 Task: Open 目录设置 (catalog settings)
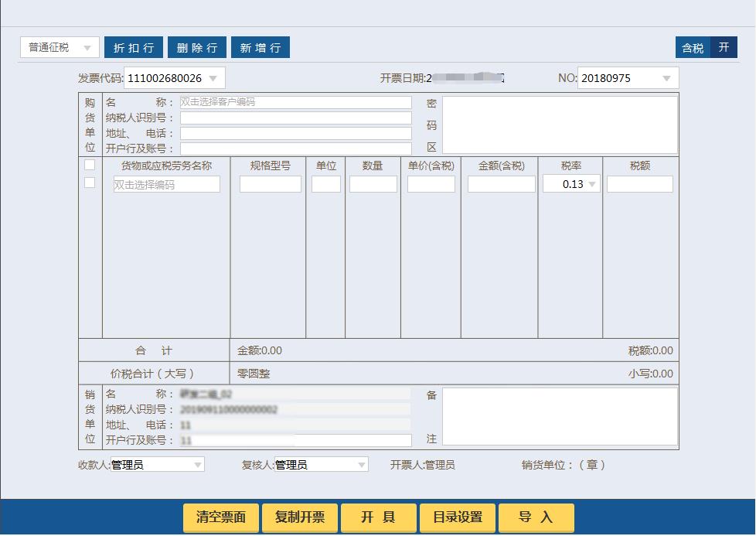tap(456, 517)
